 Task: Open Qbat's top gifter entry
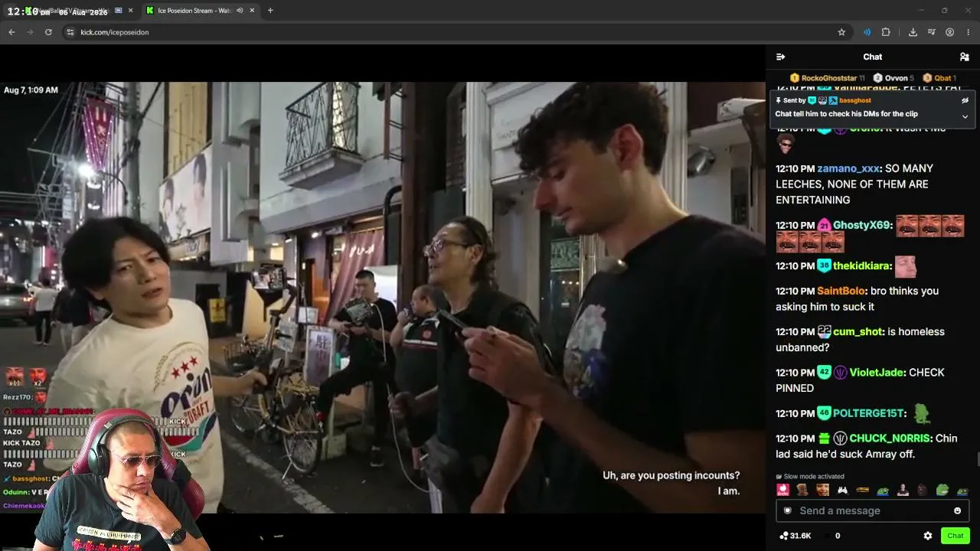coord(939,78)
